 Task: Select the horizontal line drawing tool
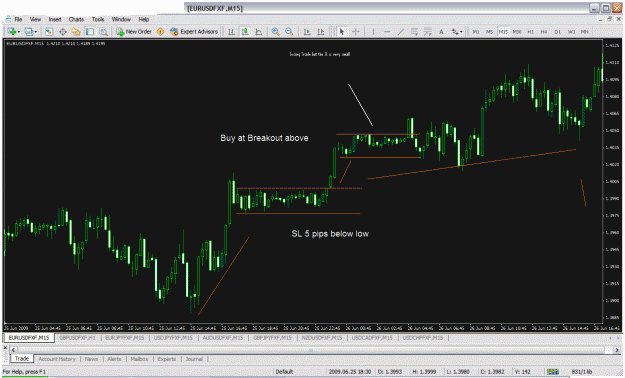[387, 32]
